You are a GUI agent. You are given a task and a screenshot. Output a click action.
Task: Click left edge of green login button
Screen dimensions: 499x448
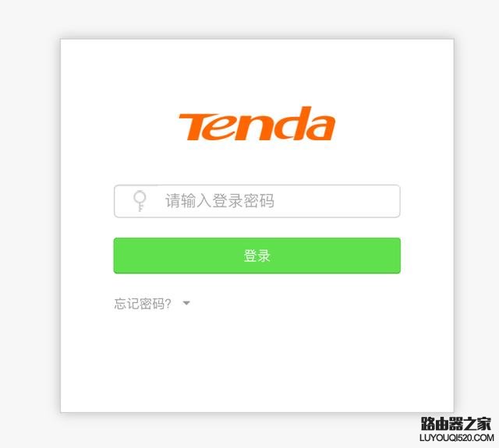coord(121,256)
